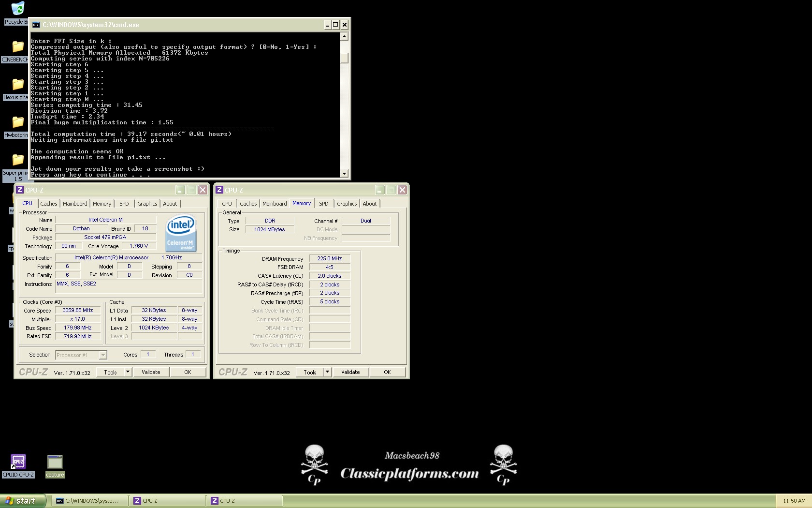Open the capture desktop icon
This screenshot has width=812, height=508.
(x=55, y=462)
